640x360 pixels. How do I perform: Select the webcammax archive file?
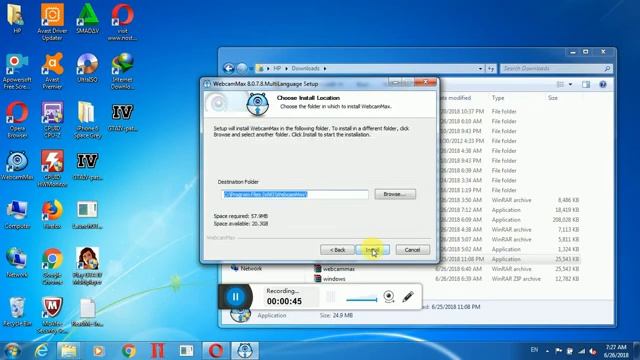point(334,269)
